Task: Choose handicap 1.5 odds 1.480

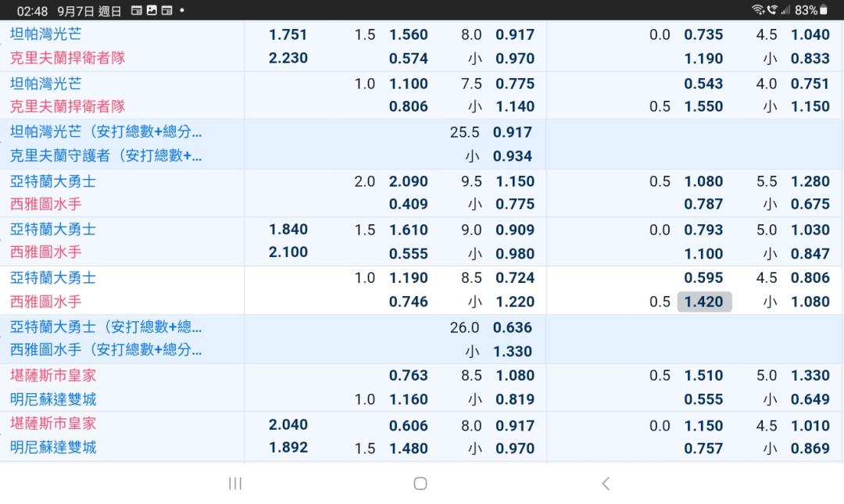Action: (x=409, y=448)
